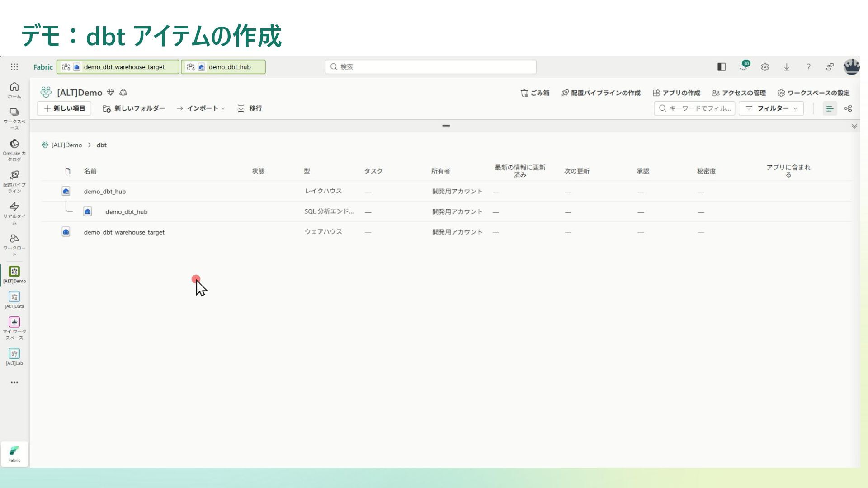Open the Fabric experience switcher at the bottom

tap(14, 454)
